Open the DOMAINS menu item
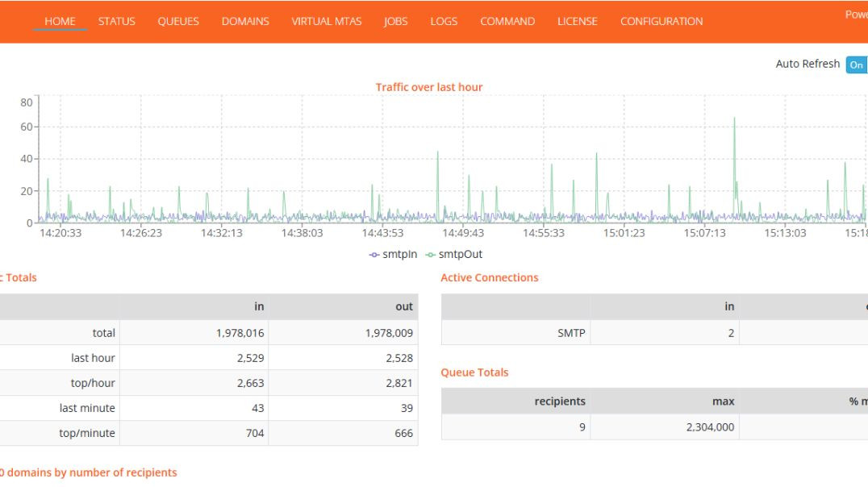The width and height of the screenshot is (868, 487). click(x=245, y=22)
